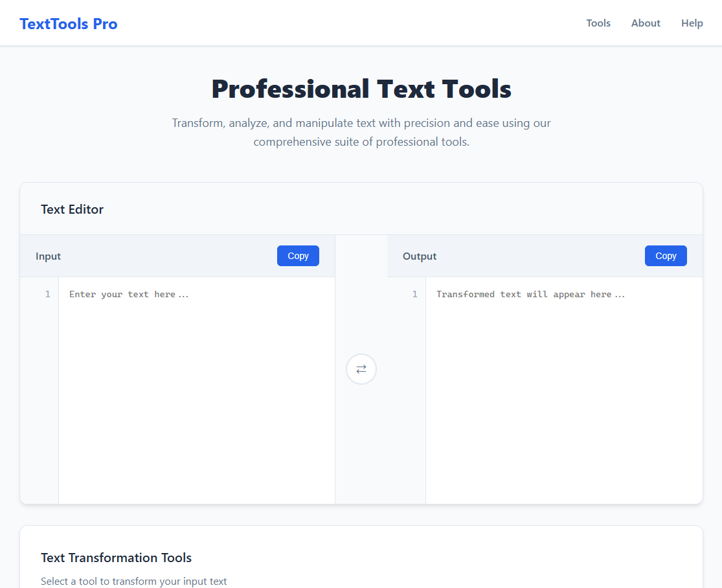The image size is (722, 588).
Task: Open the About page
Action: click(645, 23)
